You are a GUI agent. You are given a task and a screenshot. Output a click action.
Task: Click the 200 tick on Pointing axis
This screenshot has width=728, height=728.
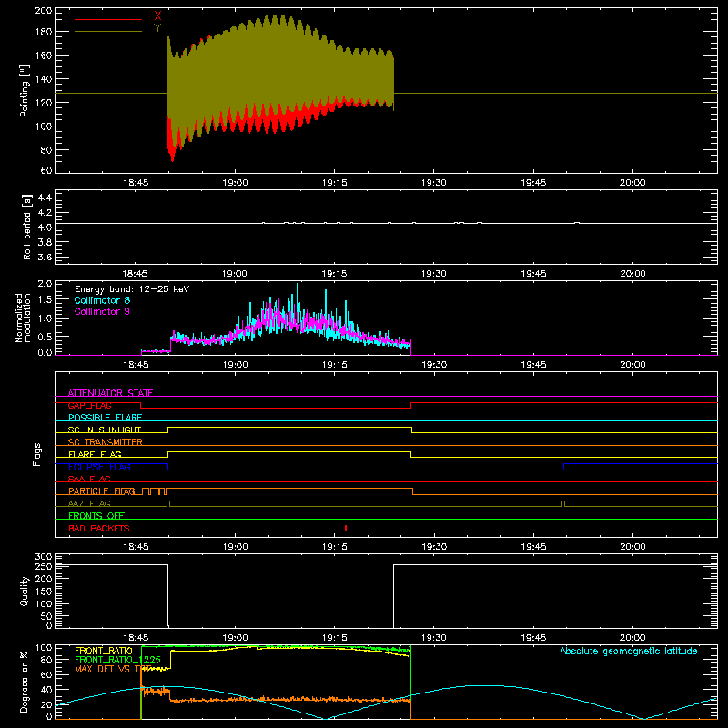click(43, 10)
